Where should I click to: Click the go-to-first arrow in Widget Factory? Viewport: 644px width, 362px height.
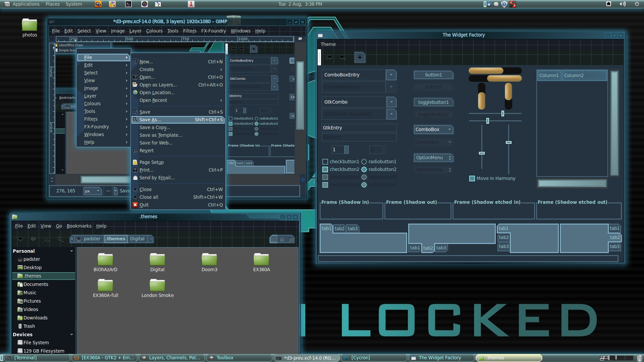pyautogui.click(x=329, y=57)
